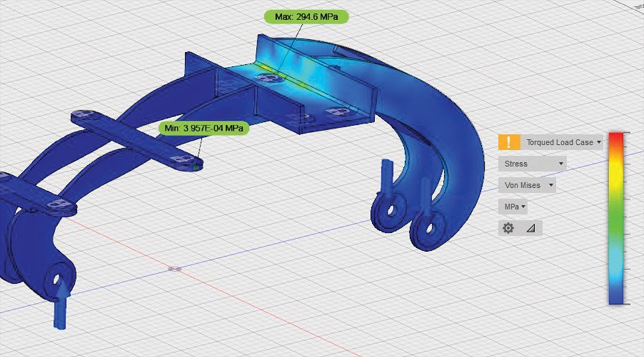Click the orange warning exclamation icon
This screenshot has height=357, width=644.
point(509,143)
